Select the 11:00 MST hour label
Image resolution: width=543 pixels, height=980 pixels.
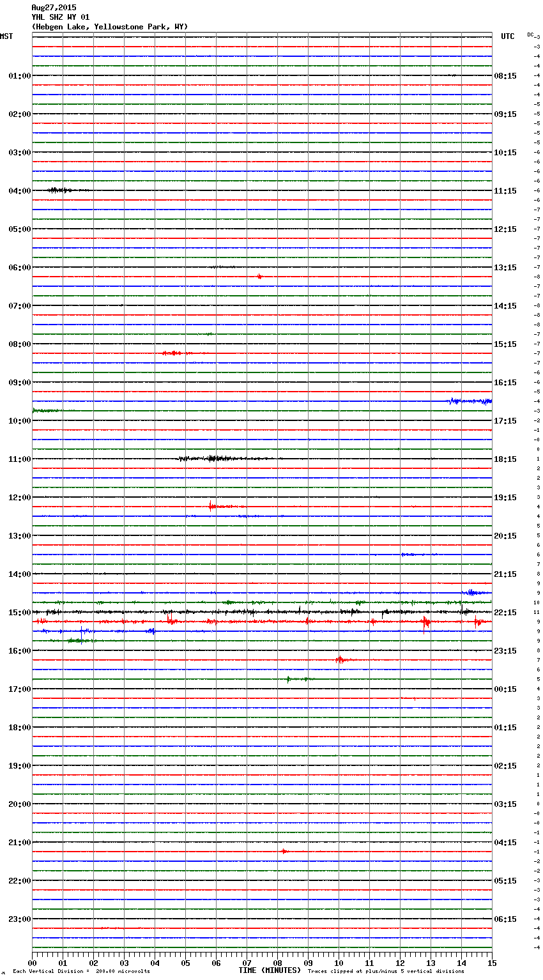tap(19, 459)
